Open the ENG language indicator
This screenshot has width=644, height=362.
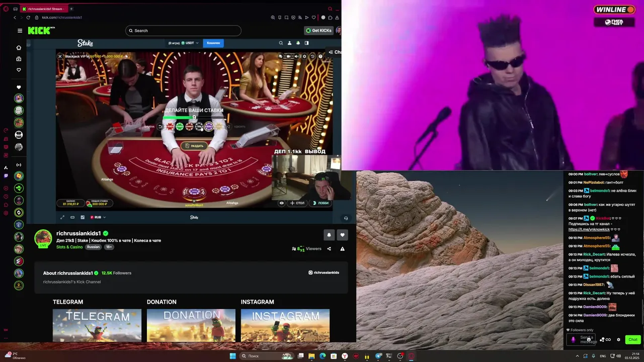point(603,356)
